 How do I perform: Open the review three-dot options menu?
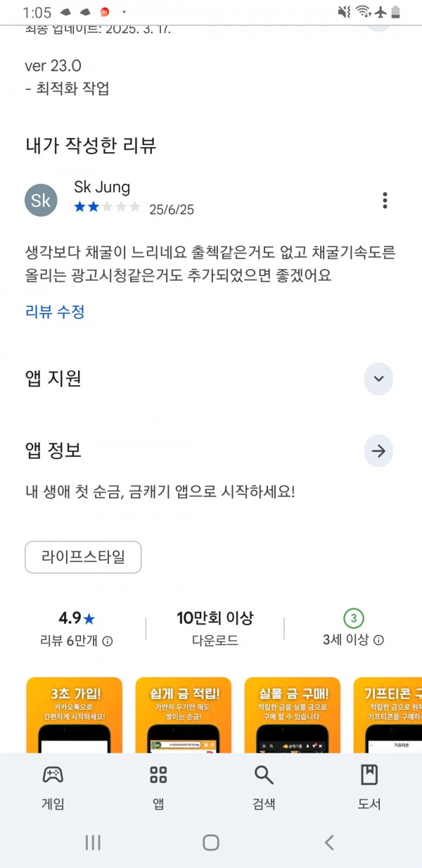tap(385, 200)
